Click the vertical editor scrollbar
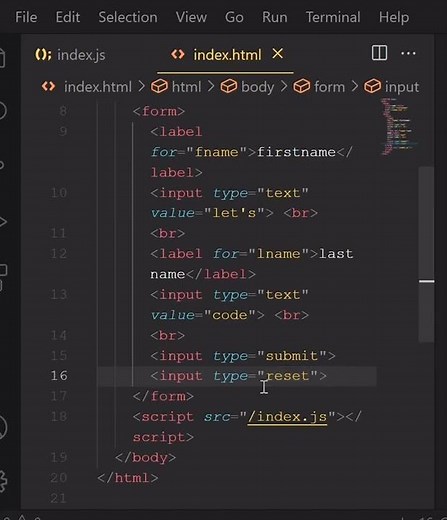 tap(426, 255)
